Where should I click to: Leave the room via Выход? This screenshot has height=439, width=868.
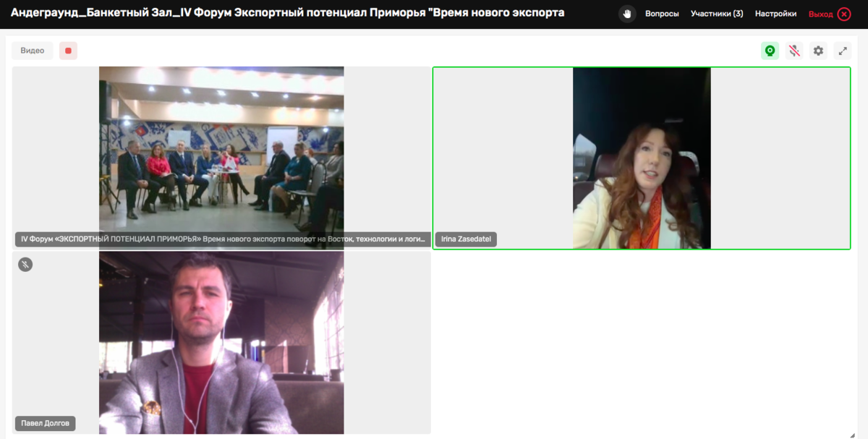pos(821,14)
